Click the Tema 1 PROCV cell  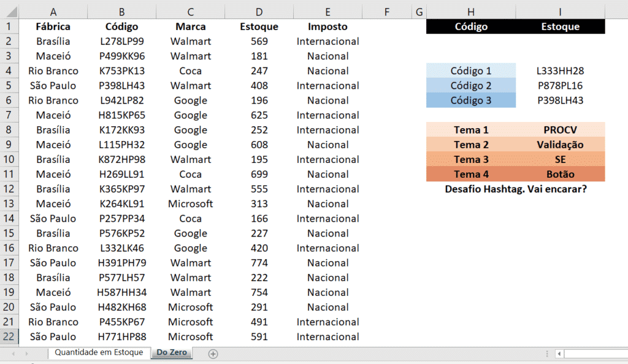(560, 129)
